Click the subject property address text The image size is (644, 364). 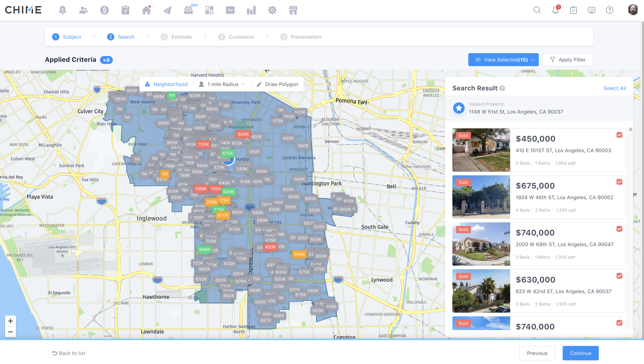click(516, 112)
